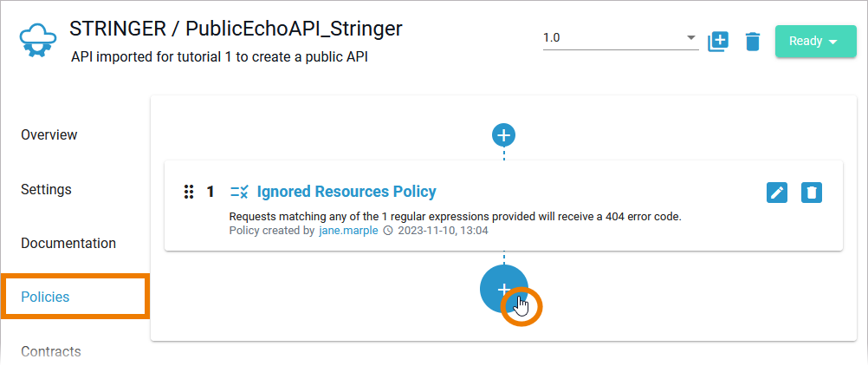
Task: Open the Overview section
Action: coord(49,134)
